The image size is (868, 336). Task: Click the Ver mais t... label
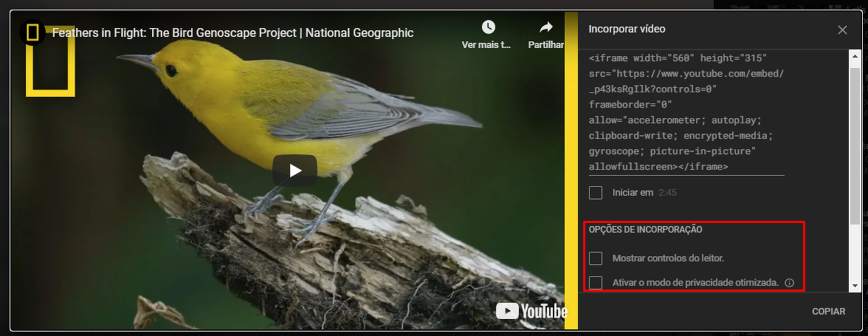pyautogui.click(x=486, y=45)
